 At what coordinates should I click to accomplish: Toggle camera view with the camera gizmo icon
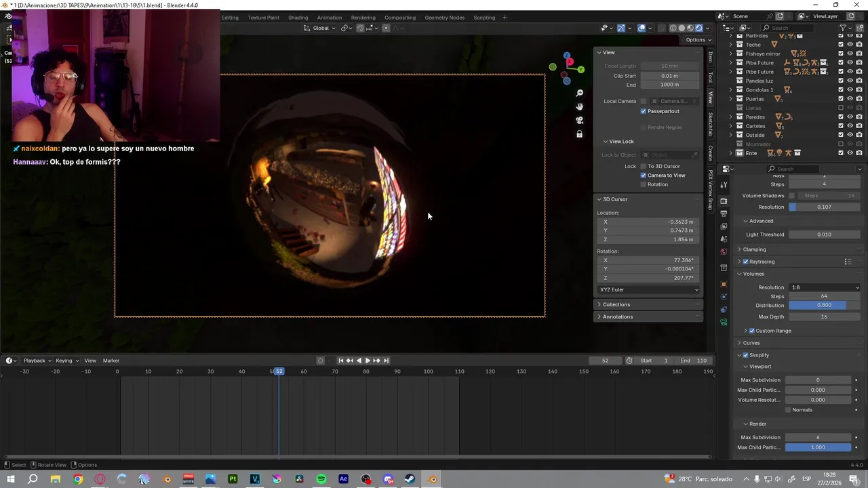point(579,120)
